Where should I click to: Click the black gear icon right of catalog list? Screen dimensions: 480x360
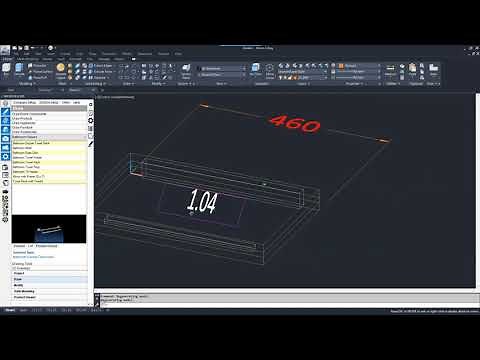90,120
